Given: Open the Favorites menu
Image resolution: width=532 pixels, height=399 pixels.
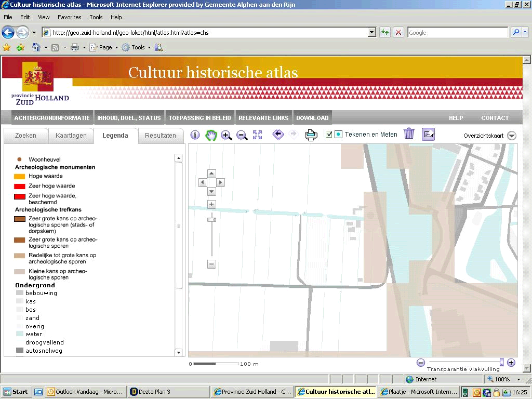Looking at the screenshot, I should [x=69, y=17].
